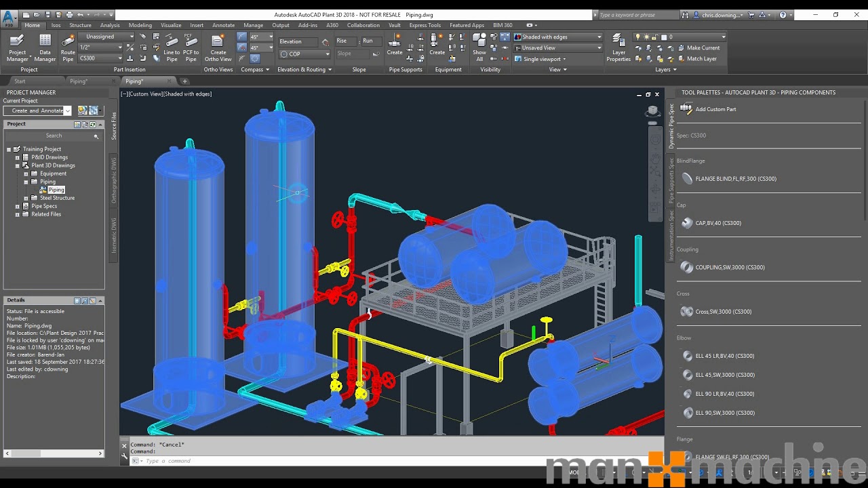Viewport: 868px width, 488px height.
Task: Select Cross,SW,3000 (CS300) part
Action: (x=717, y=312)
